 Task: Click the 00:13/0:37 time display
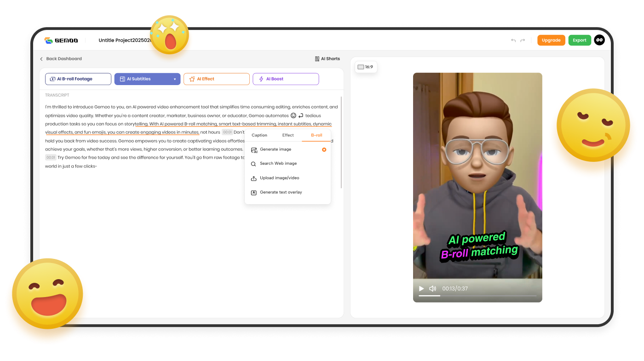[455, 288]
